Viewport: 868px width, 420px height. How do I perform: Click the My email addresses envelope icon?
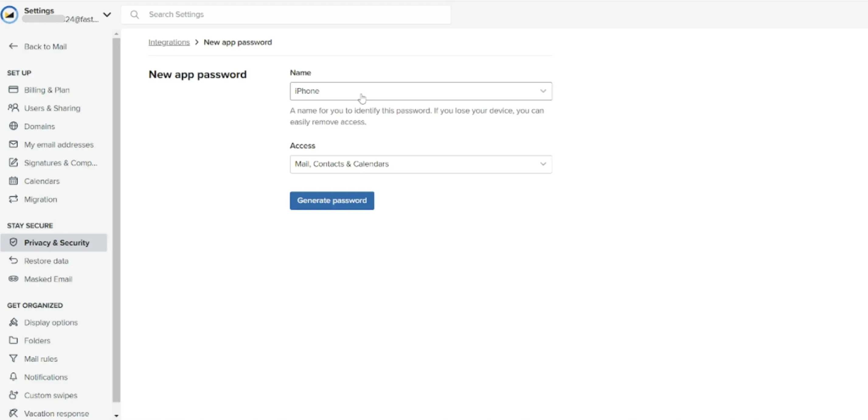13,144
